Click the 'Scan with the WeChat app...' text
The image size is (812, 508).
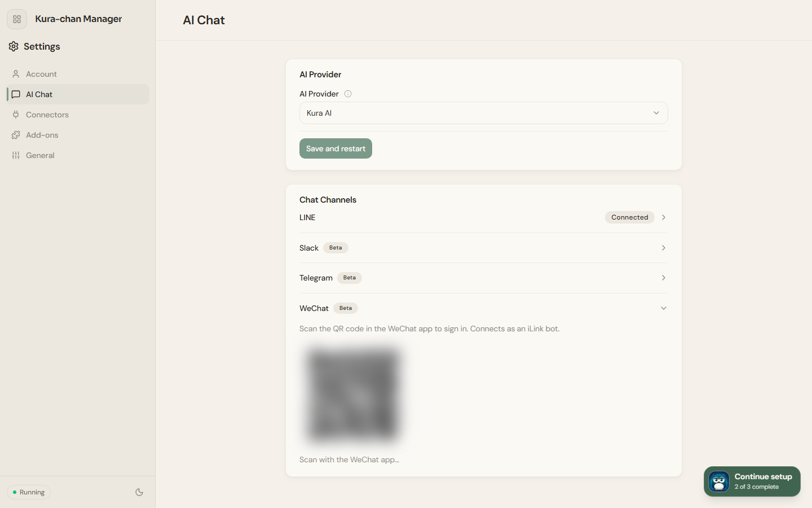(349, 459)
